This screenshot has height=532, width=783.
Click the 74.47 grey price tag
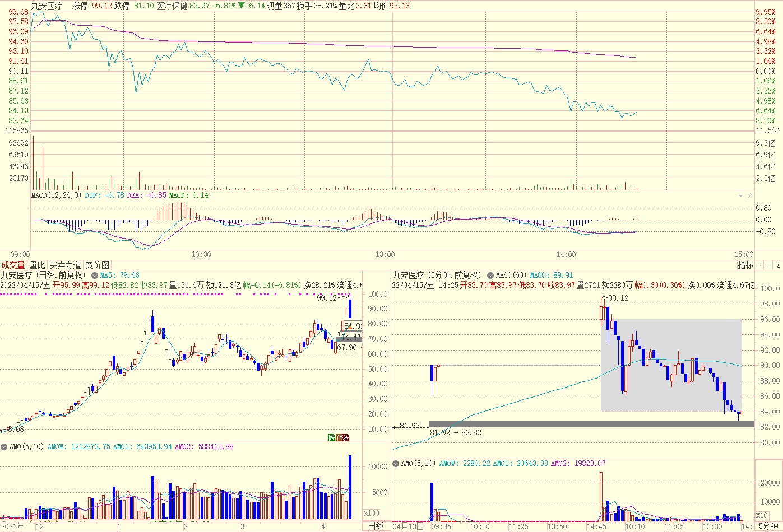[350, 338]
